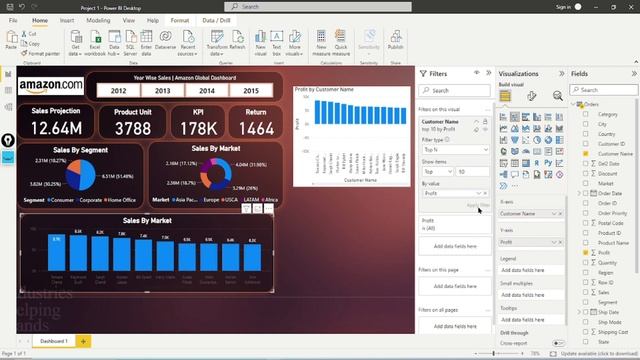Select the 2015 year slicer button
Viewport: 640px width, 360px height.
point(251,91)
